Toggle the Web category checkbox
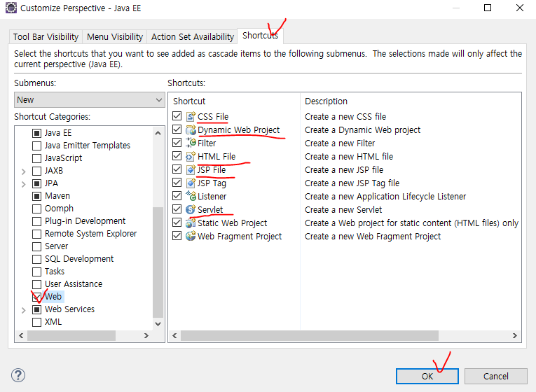Viewport: 536px width, 392px height. tap(36, 297)
